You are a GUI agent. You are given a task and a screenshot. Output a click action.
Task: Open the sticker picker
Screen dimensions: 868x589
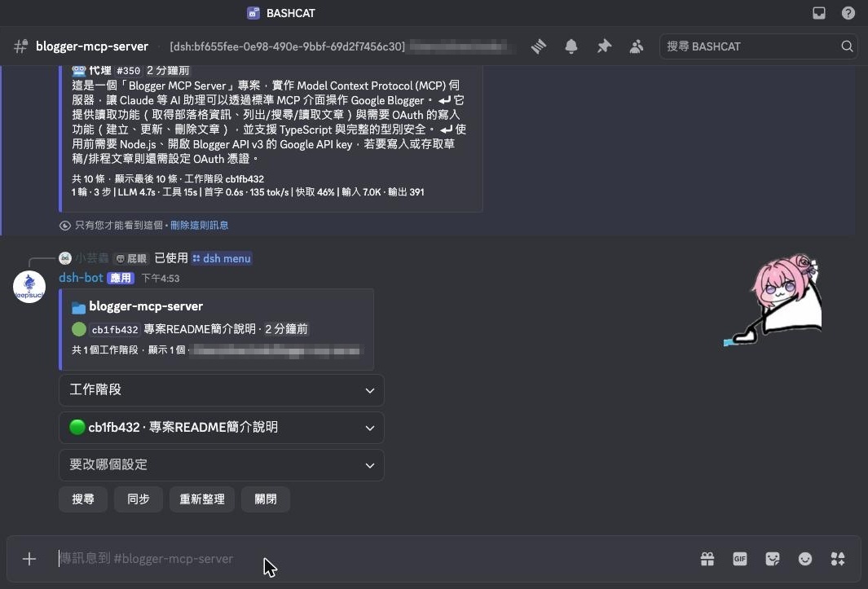772,559
